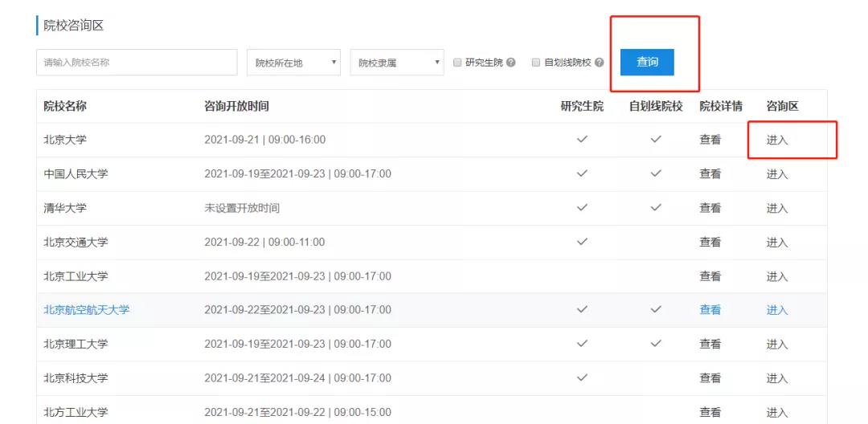Enter 清华大学 consultation area

tap(776, 208)
